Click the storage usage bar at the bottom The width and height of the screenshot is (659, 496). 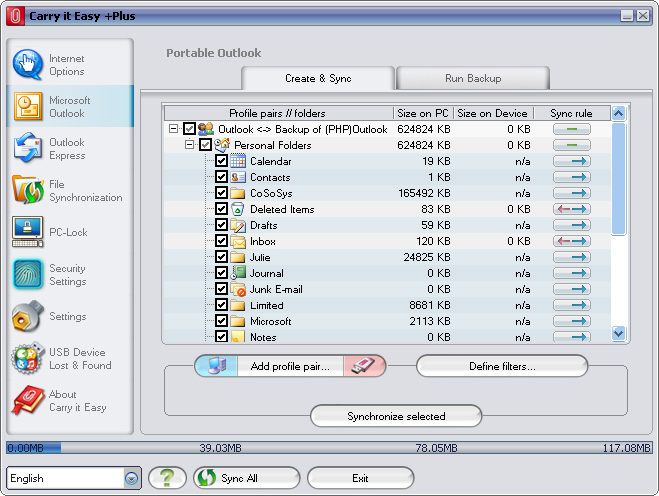point(329,448)
